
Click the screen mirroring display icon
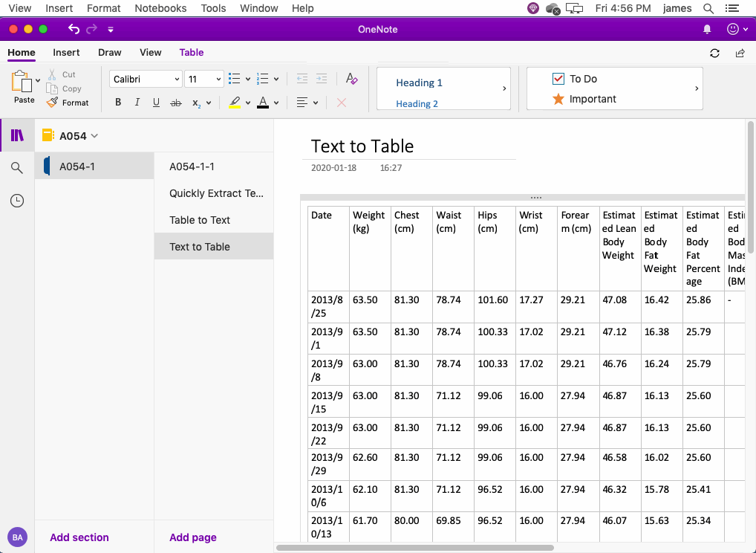point(574,8)
